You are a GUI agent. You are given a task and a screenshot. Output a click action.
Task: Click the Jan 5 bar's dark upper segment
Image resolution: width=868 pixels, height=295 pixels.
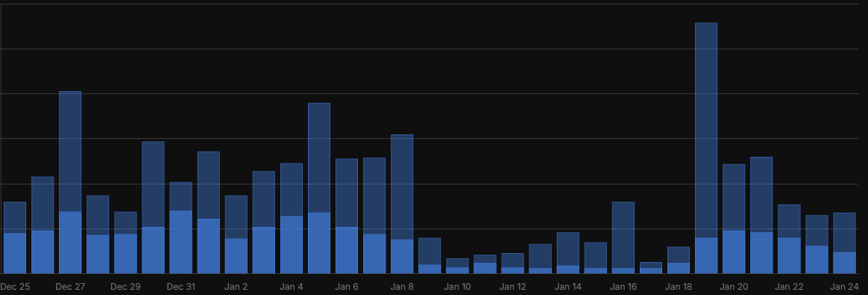319,158
